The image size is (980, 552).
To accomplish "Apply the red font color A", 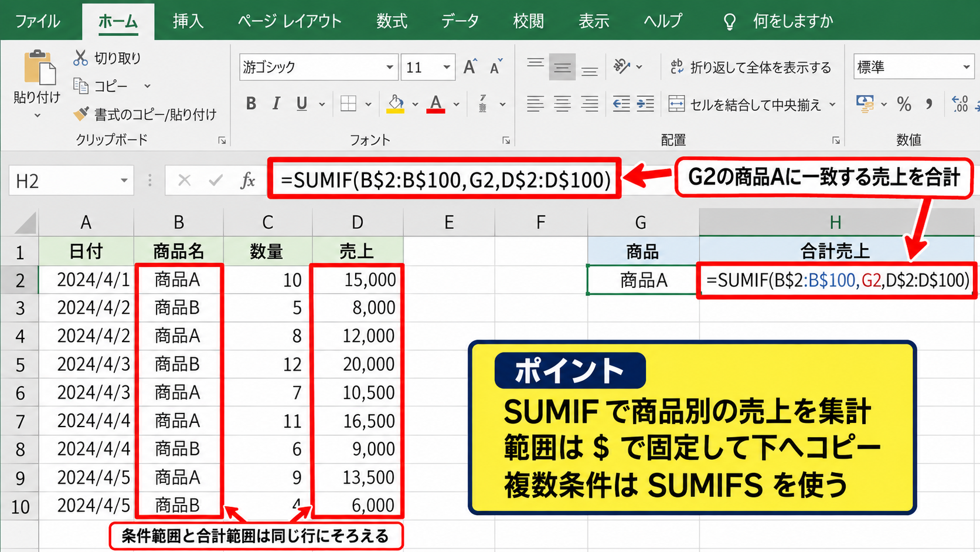I will (435, 104).
